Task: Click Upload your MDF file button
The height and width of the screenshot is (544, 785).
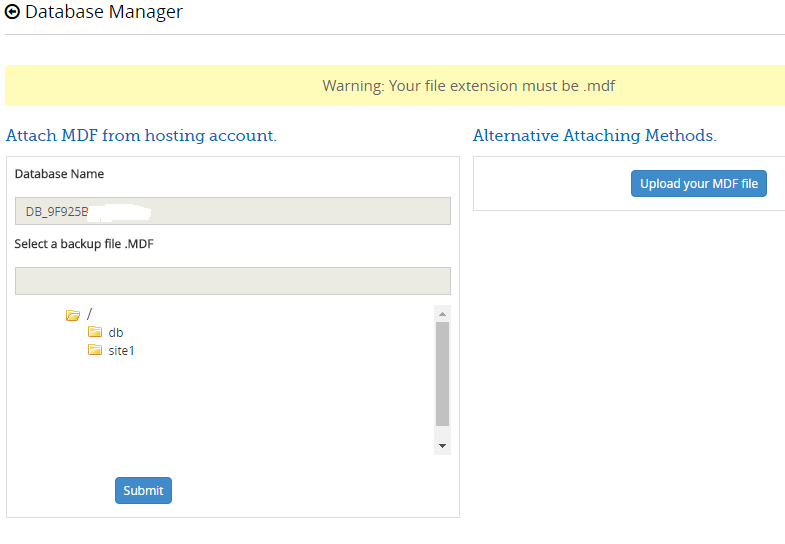Action: click(699, 184)
